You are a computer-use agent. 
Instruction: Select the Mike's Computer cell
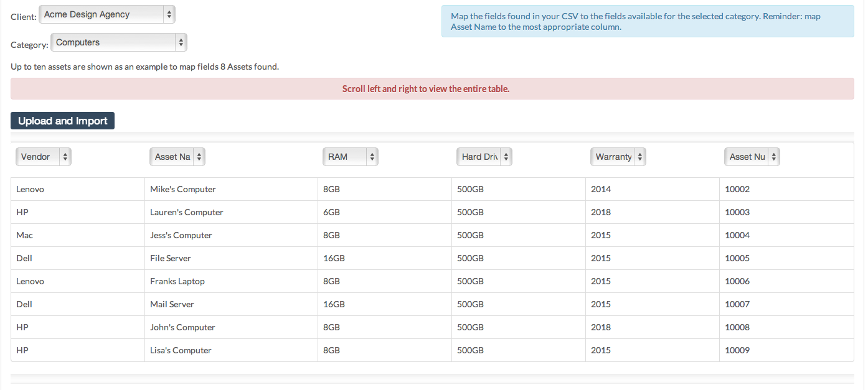click(x=183, y=190)
